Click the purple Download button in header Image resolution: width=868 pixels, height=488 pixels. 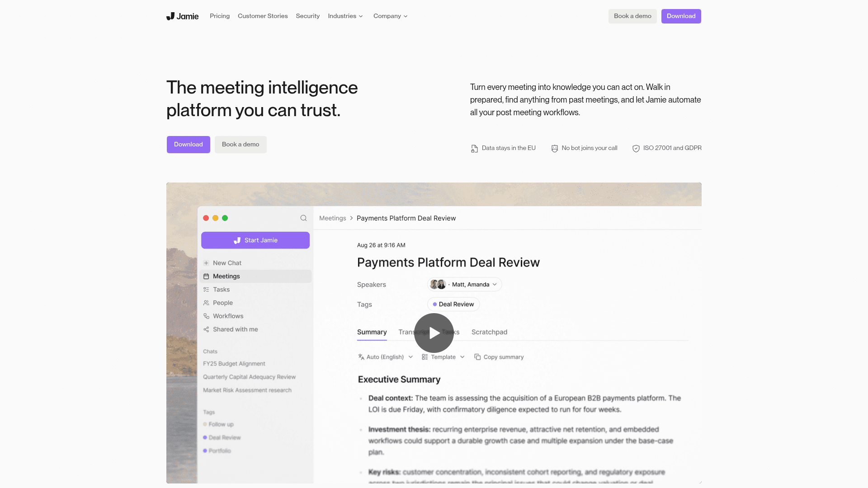[681, 16]
